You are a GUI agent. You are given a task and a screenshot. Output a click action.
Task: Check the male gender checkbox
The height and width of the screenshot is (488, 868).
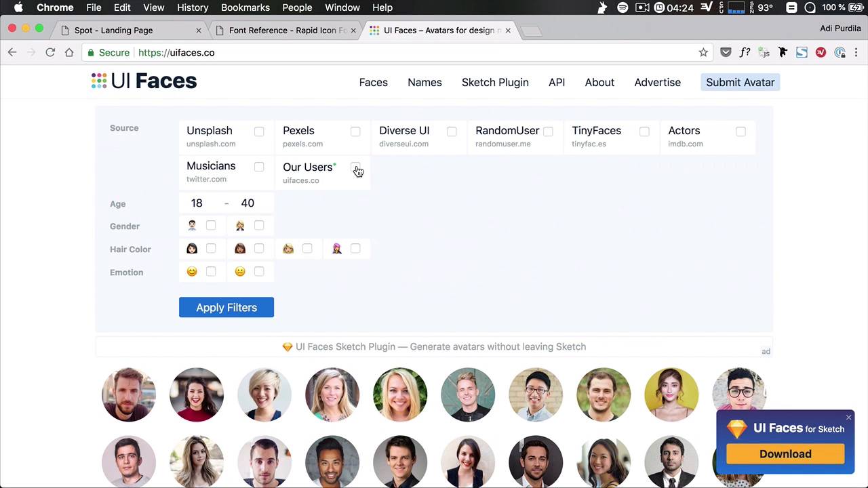(211, 225)
